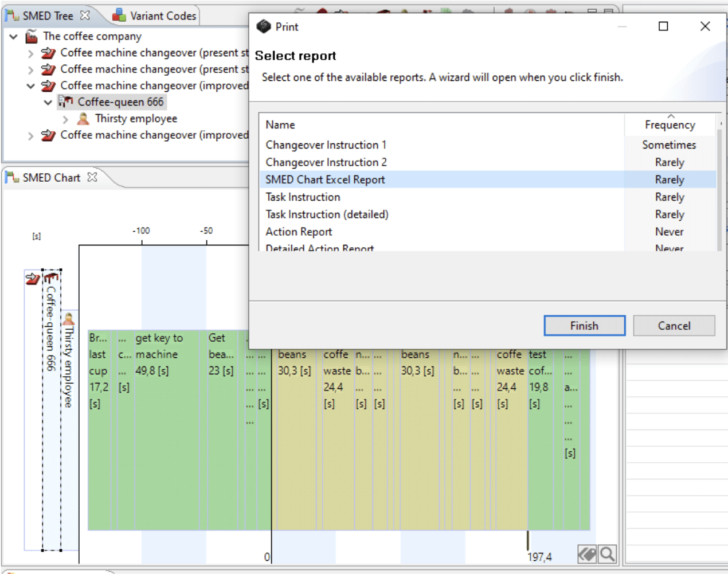The width and height of the screenshot is (728, 574).
Task: Select Coffee-queen 666 in the SMED tree
Action: click(120, 102)
